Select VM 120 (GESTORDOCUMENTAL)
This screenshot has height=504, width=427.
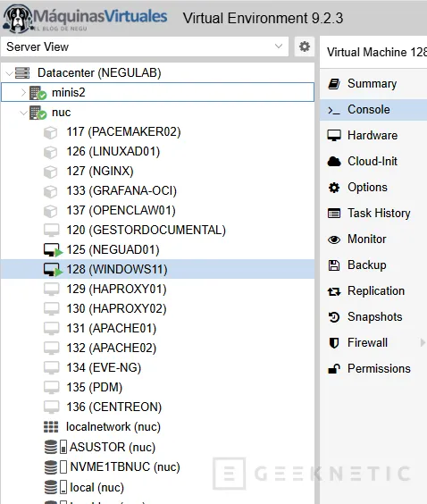point(147,231)
